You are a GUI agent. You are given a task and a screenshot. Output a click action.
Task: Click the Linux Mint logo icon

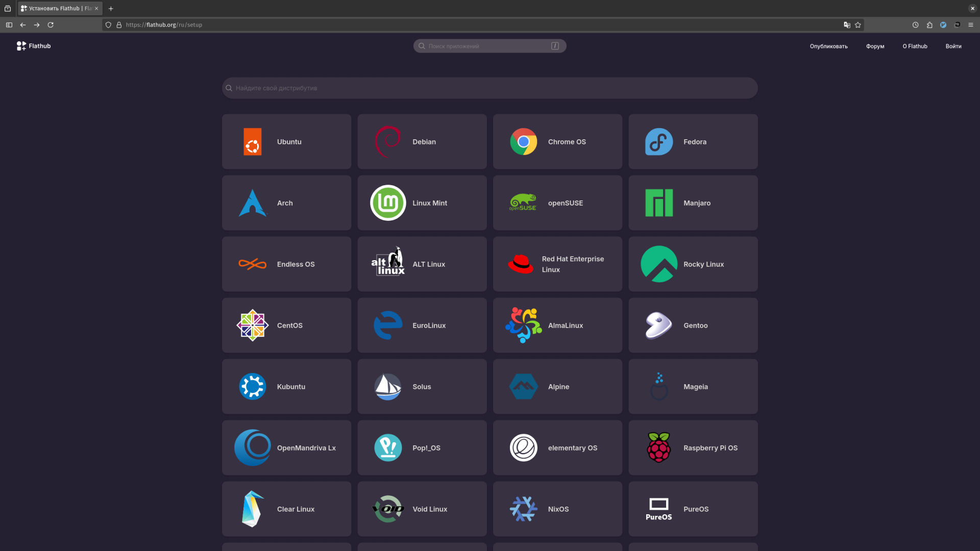pos(388,203)
